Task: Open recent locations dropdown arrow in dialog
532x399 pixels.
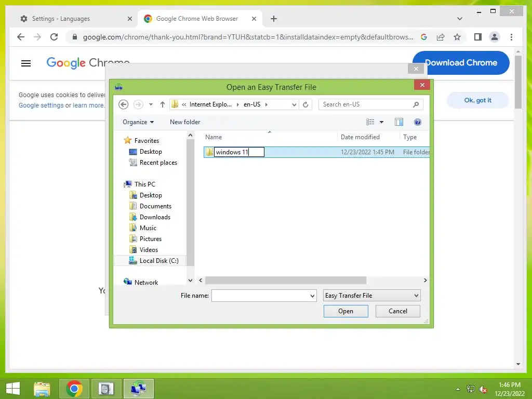Action: (151, 104)
